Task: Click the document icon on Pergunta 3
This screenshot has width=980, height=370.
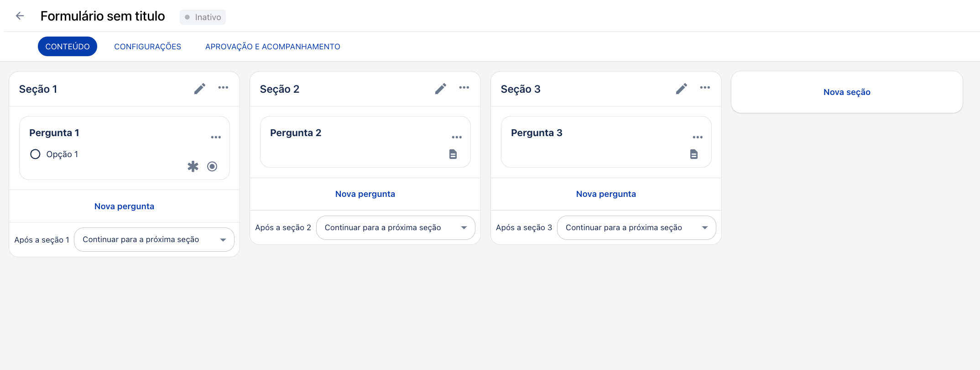Action: point(694,154)
